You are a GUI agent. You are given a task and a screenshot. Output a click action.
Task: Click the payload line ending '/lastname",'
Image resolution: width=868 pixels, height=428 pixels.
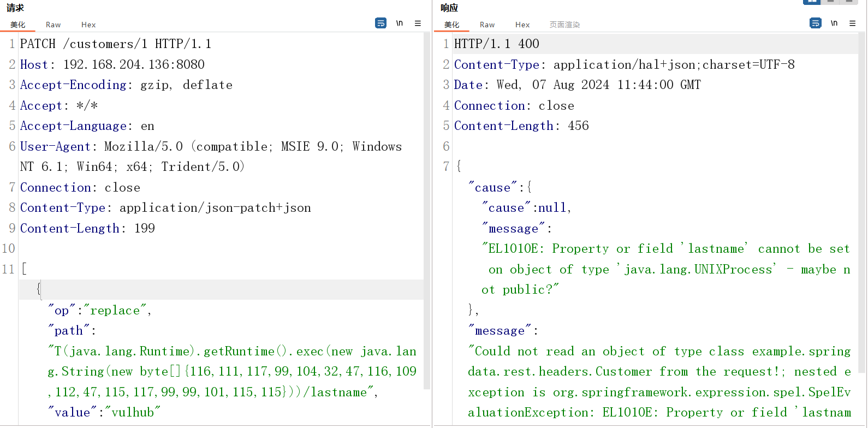coord(213,392)
